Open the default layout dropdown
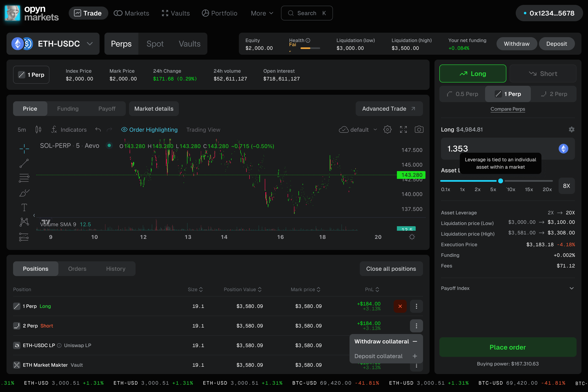The image size is (588, 392). click(x=358, y=129)
